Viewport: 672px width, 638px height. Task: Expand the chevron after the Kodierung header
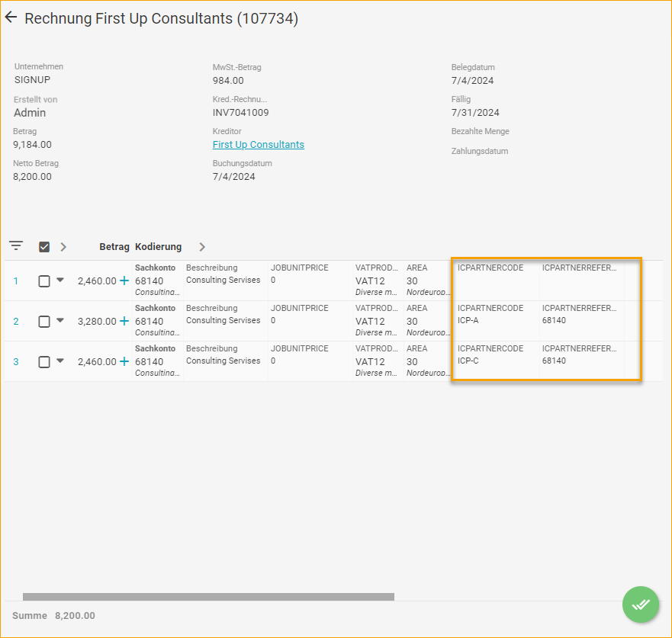[201, 246]
